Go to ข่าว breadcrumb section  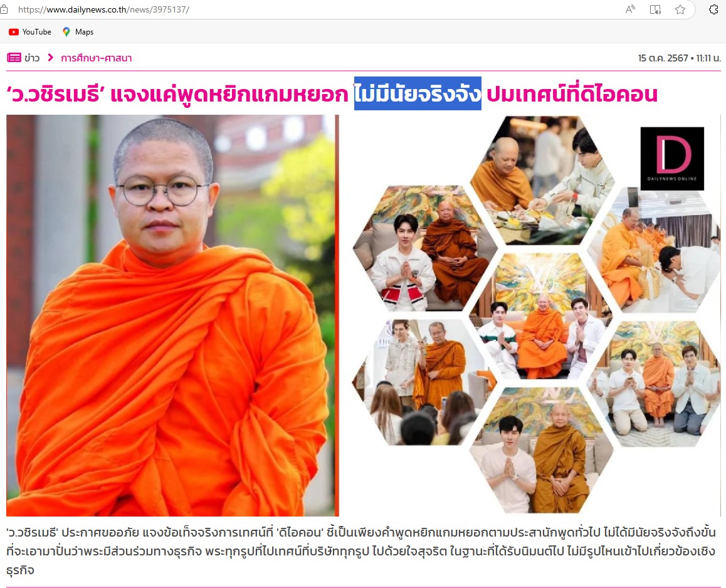tap(32, 58)
